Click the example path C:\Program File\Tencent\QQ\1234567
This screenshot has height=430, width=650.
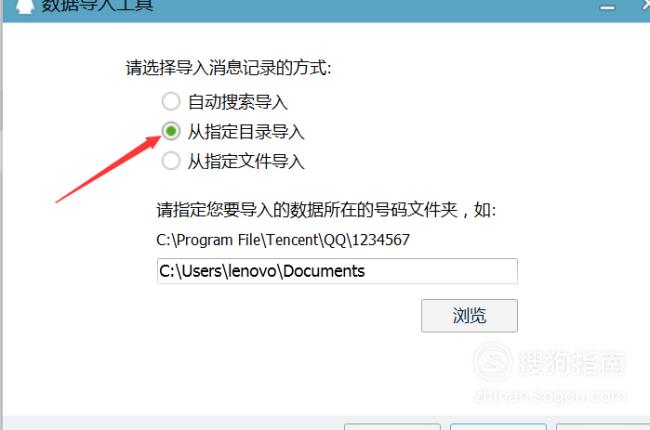coord(283,240)
